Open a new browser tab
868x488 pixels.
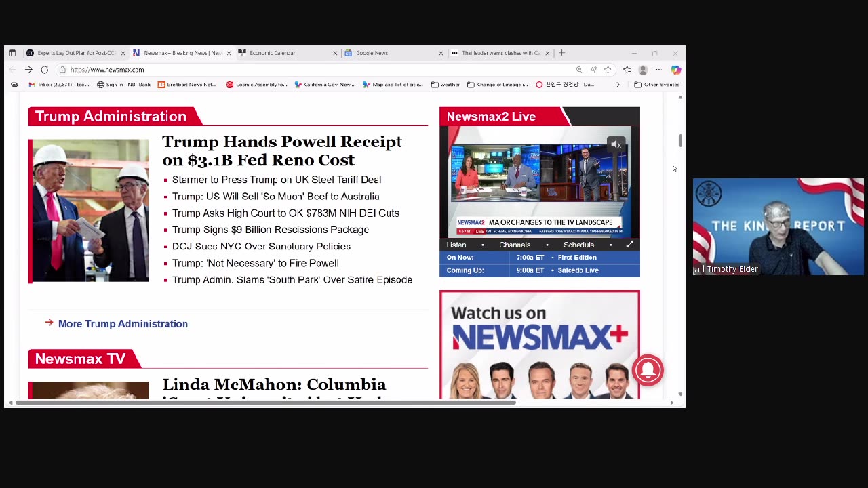pos(561,53)
